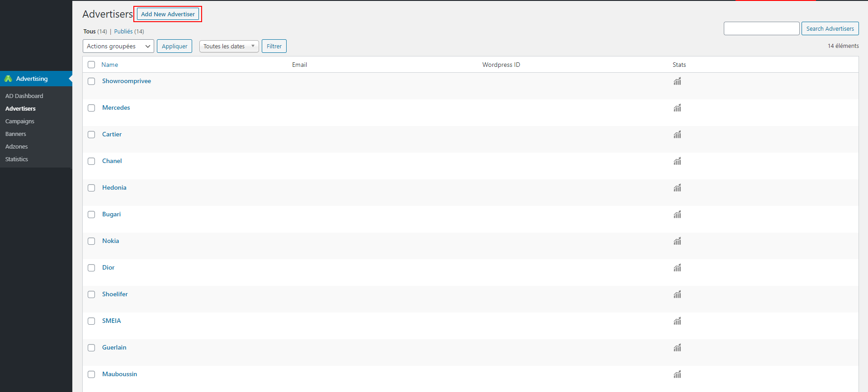Image resolution: width=868 pixels, height=392 pixels.
Task: Tick the select-all checkbox in header
Action: tap(91, 65)
